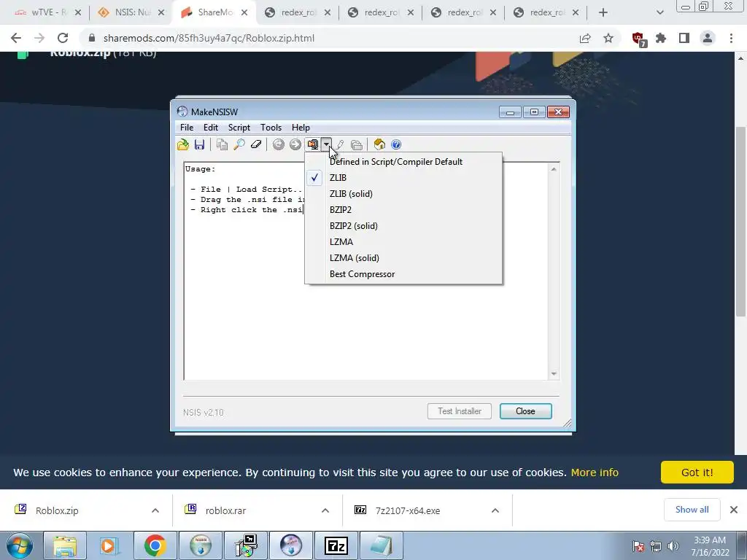Screen dimensions: 747x560
Task: Bookmark this page with the star icon
Action: (608, 38)
